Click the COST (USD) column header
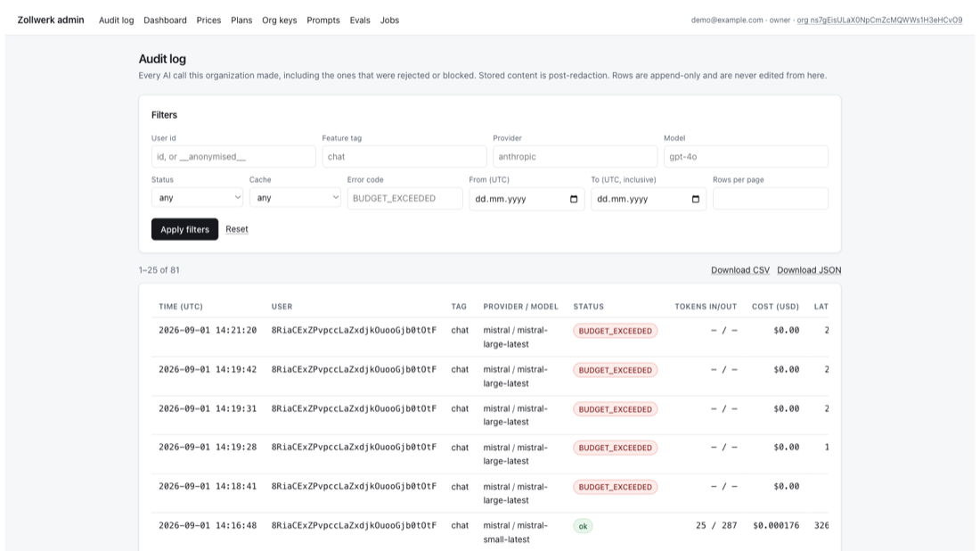The width and height of the screenshot is (980, 551). 775,307
